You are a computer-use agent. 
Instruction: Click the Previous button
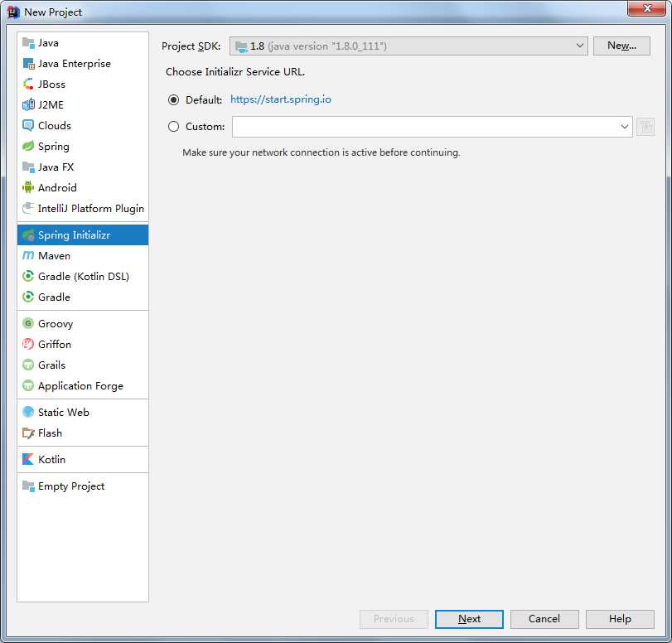(394, 619)
